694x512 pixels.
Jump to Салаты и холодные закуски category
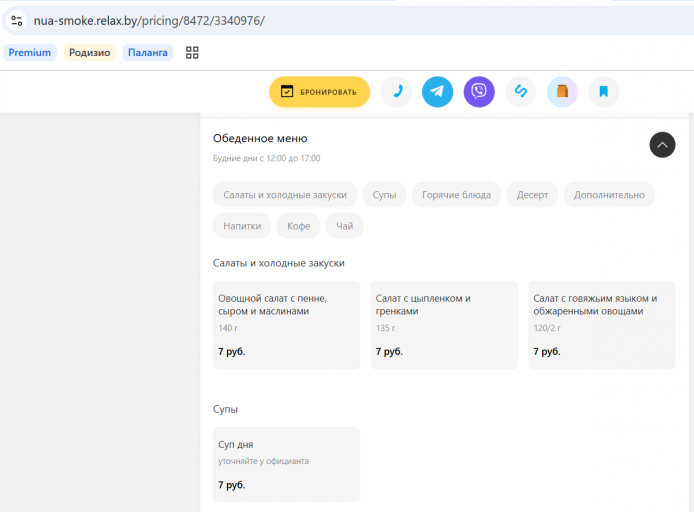tap(285, 195)
